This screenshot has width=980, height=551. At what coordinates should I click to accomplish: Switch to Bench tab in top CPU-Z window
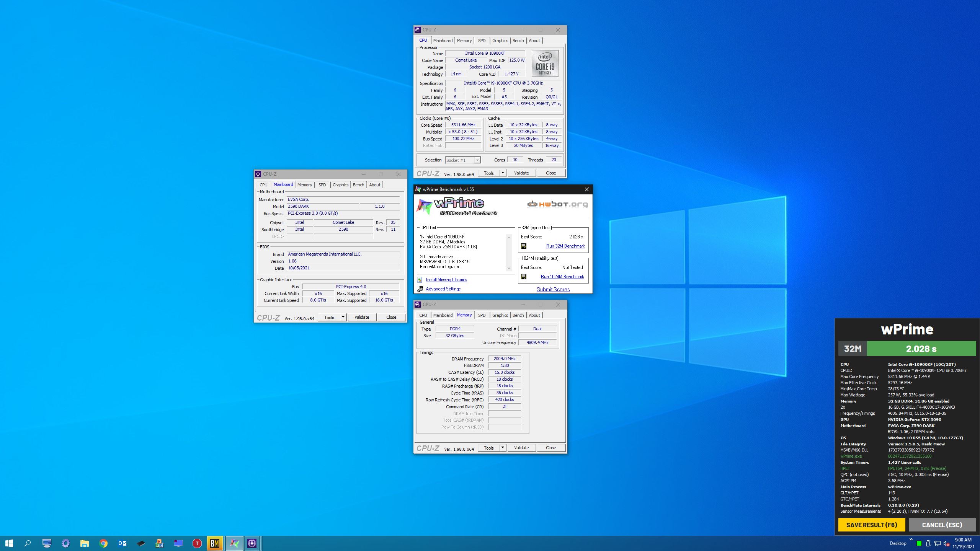[x=518, y=41]
